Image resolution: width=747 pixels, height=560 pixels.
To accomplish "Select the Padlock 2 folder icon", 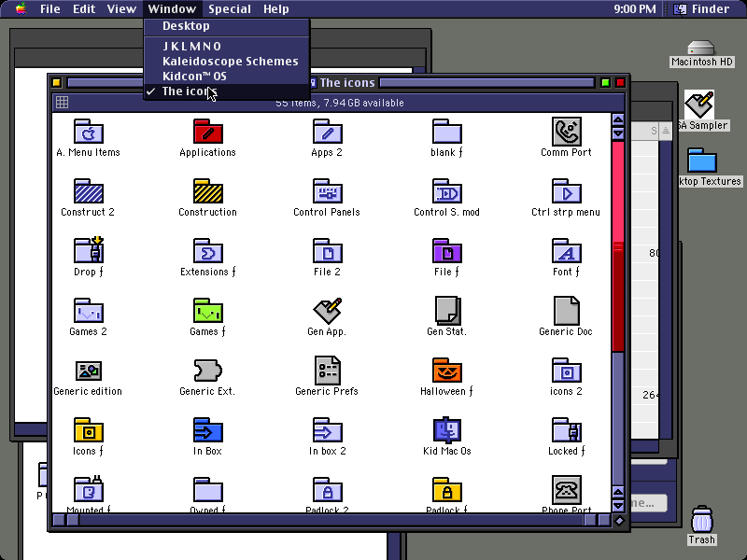I will (328, 489).
